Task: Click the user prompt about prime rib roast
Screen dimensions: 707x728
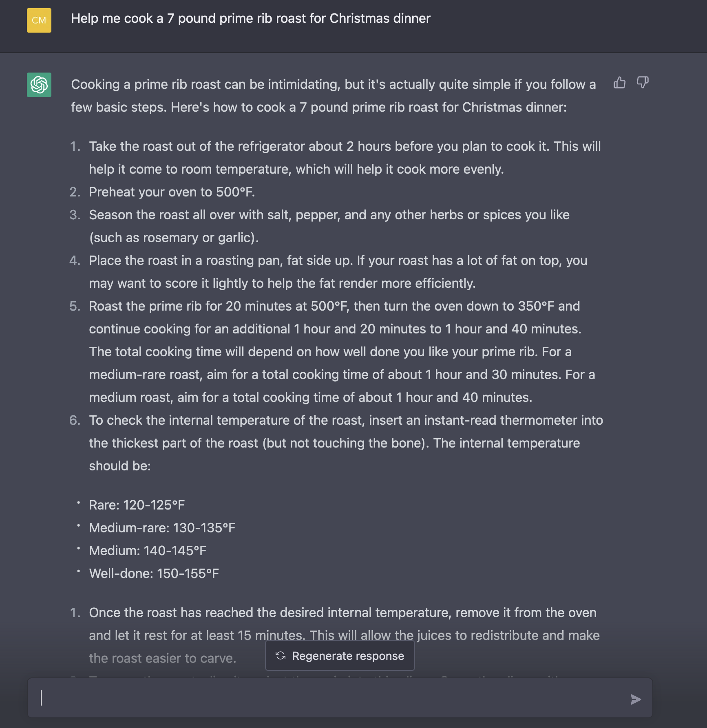Action: [250, 18]
